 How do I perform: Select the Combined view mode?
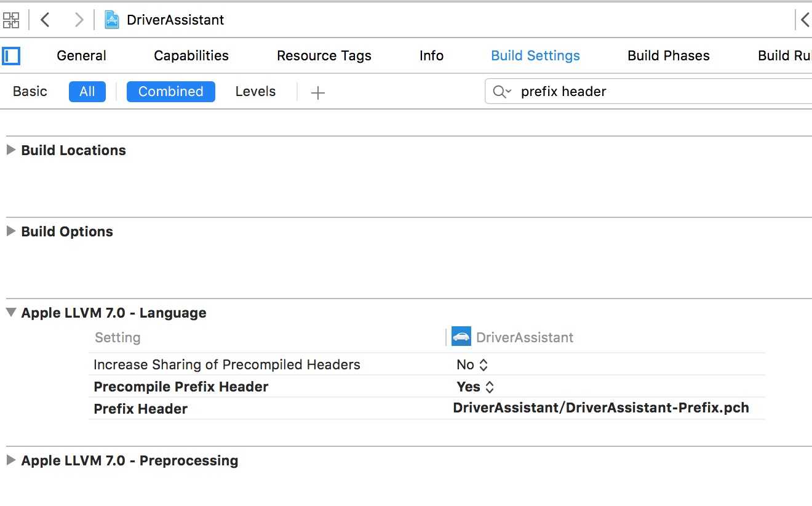pos(171,91)
